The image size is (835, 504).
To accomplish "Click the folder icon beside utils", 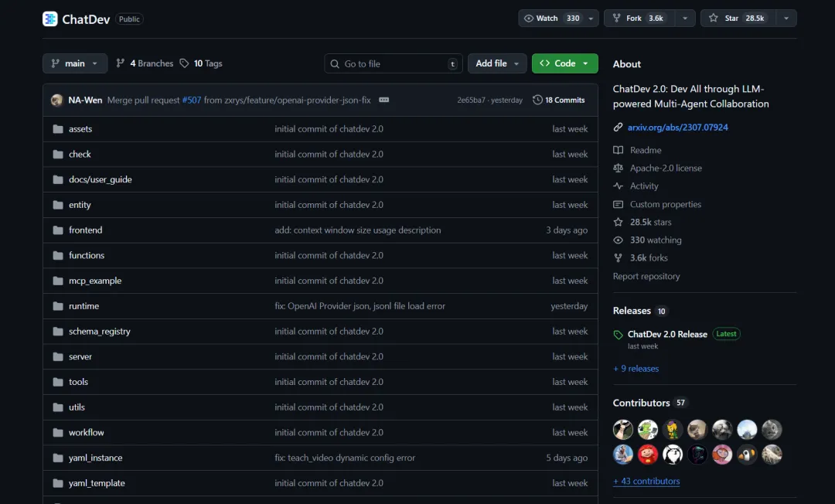I will tap(58, 407).
